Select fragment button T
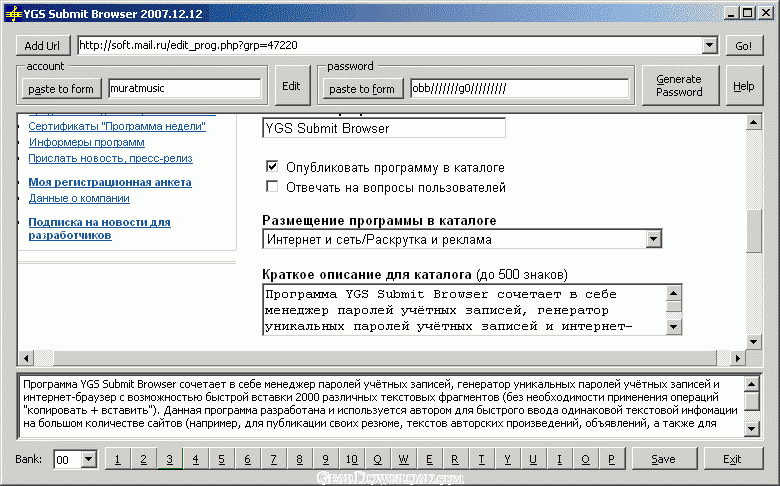The height and width of the screenshot is (486, 780). 481,459
